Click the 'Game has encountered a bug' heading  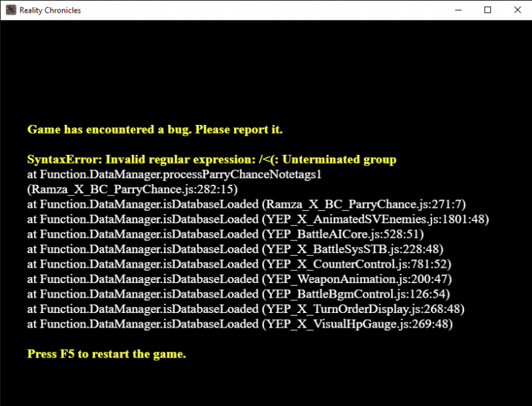point(155,130)
